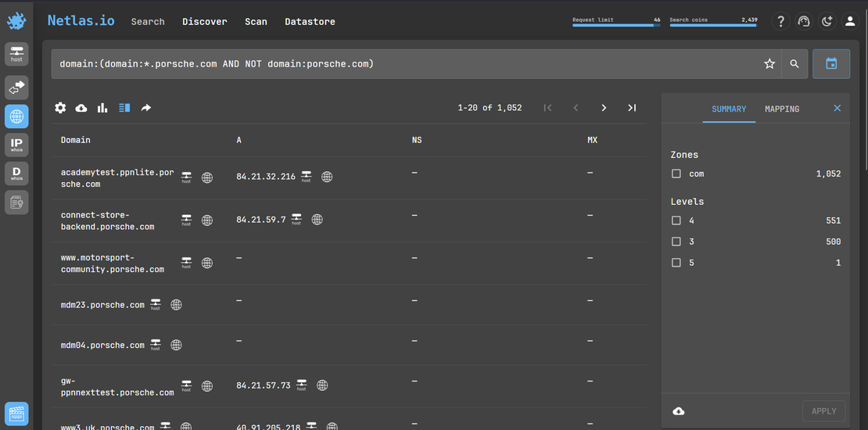This screenshot has height=430, width=868.
Task: Go to the next results page
Action: (604, 108)
